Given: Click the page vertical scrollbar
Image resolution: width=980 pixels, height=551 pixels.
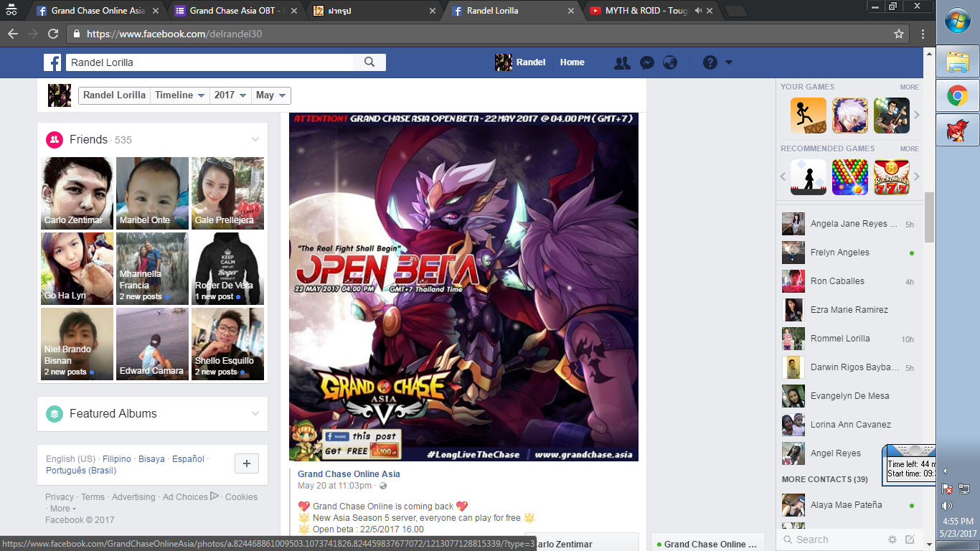Looking at the screenshot, I should [930, 217].
